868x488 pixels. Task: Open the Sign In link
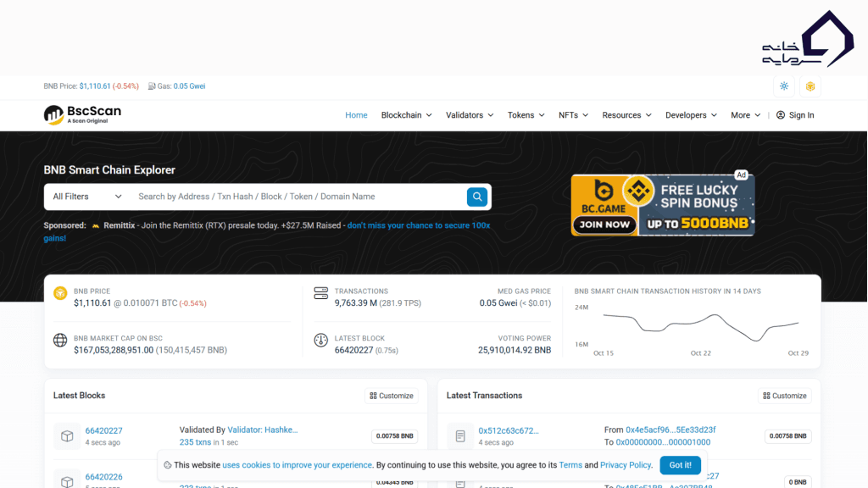(795, 115)
